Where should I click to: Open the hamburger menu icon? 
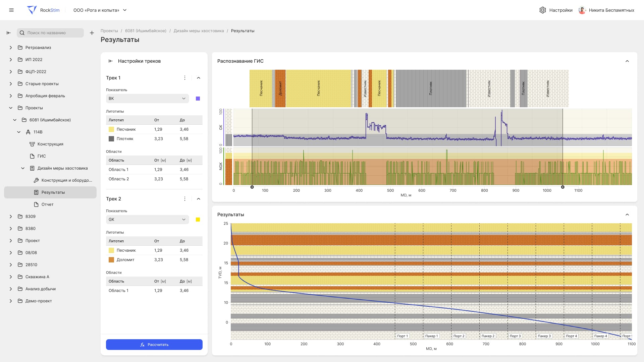(x=11, y=10)
